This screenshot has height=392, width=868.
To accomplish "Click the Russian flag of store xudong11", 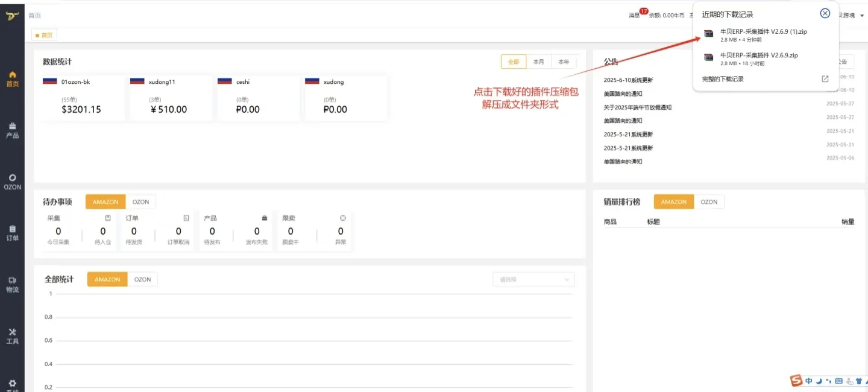I will tap(137, 81).
